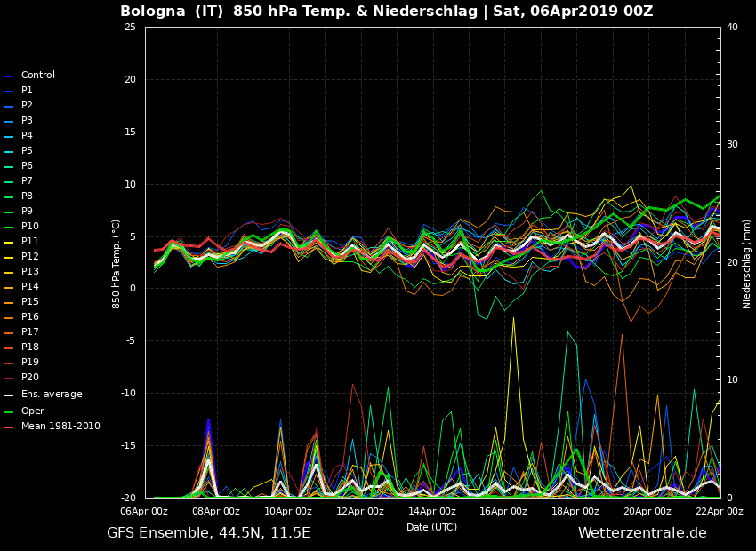Screen dimensions: 756x551
Task: Click the green Oper line swatch
Action: pos(9,412)
